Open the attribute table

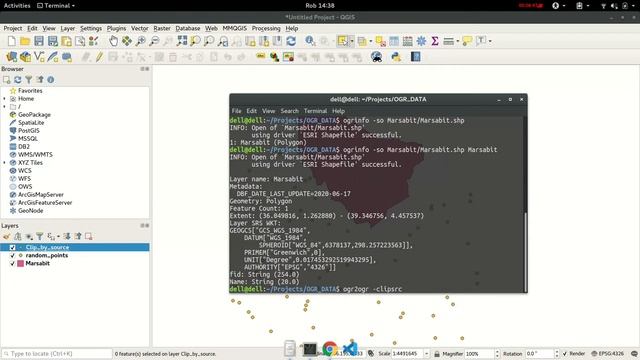tap(394, 41)
